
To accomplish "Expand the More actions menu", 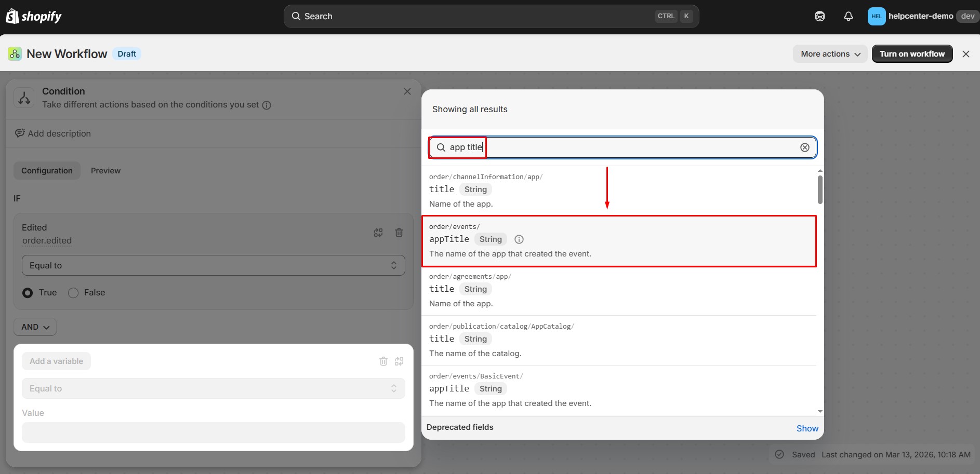I will point(830,54).
